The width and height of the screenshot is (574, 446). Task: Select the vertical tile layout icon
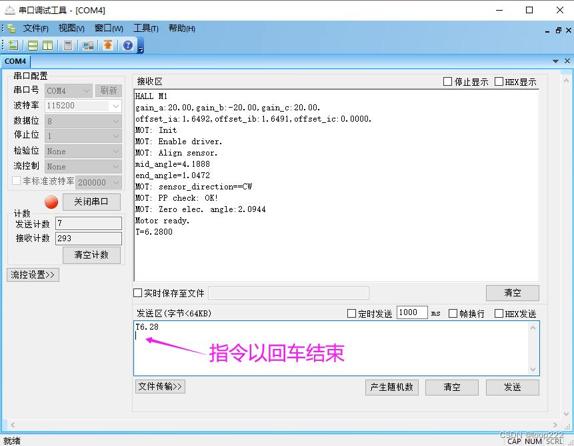(x=48, y=45)
